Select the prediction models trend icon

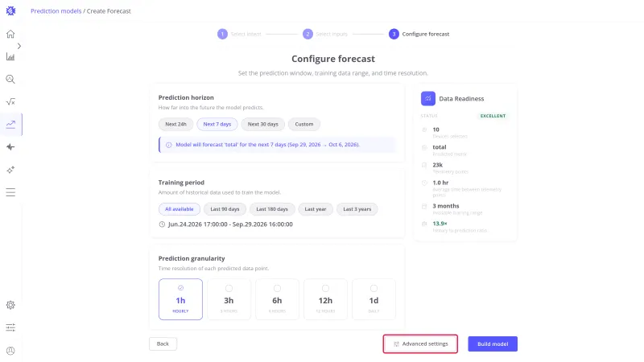tap(10, 125)
